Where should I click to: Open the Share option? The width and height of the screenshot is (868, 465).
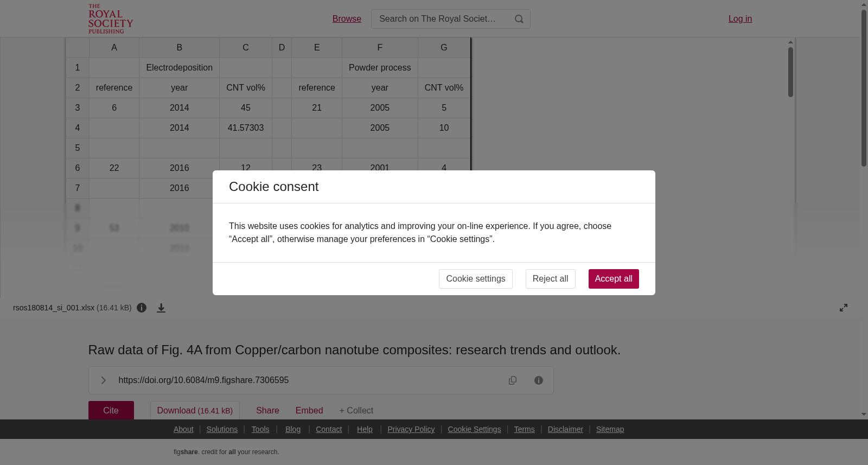[x=267, y=411]
